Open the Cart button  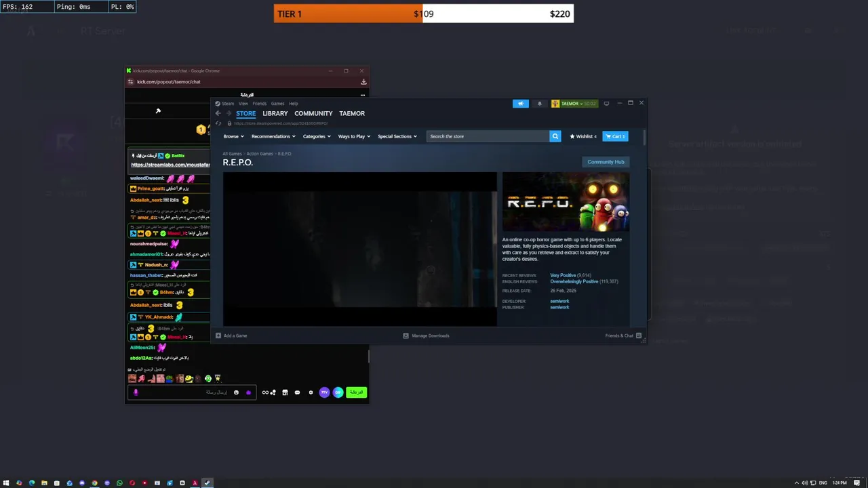pos(616,136)
